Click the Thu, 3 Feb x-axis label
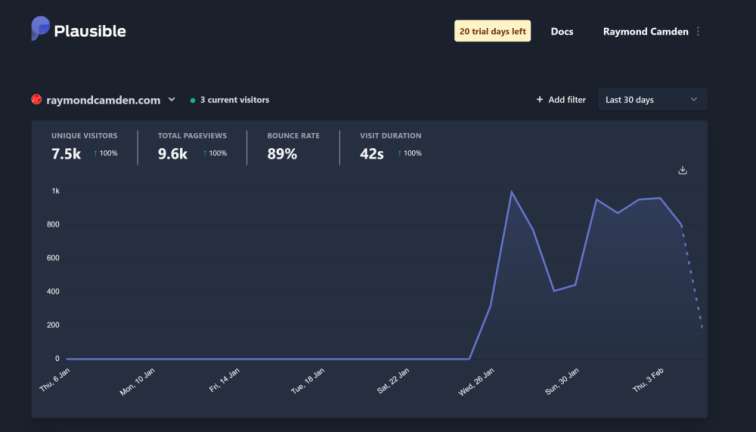 point(648,380)
